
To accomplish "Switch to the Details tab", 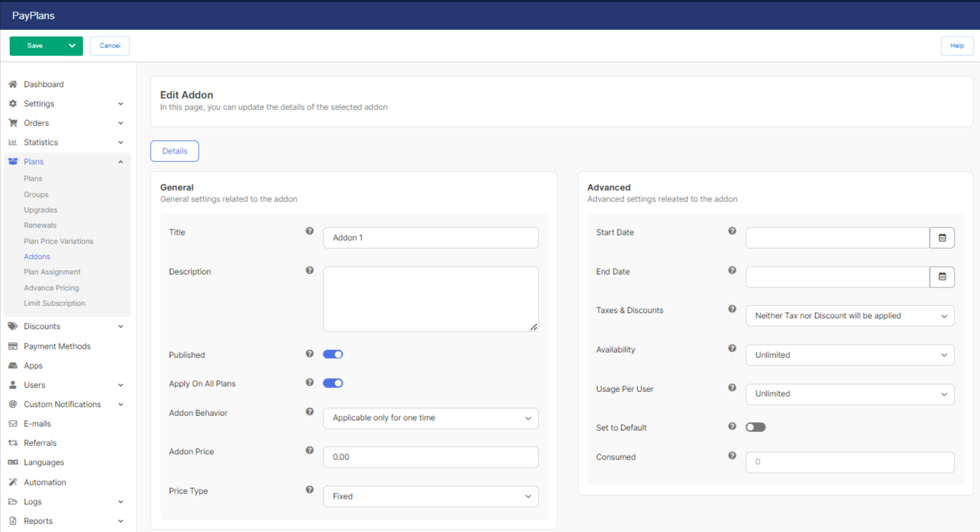I will point(175,151).
